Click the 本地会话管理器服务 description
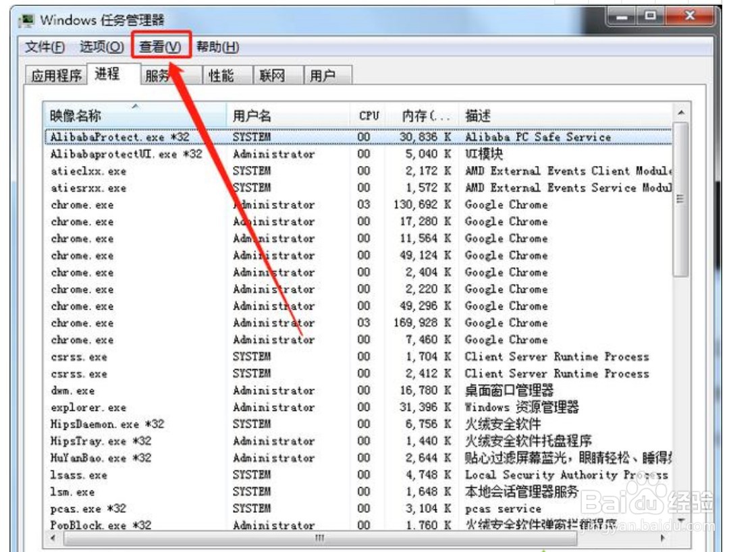The image size is (756, 552). pyautogui.click(x=521, y=492)
